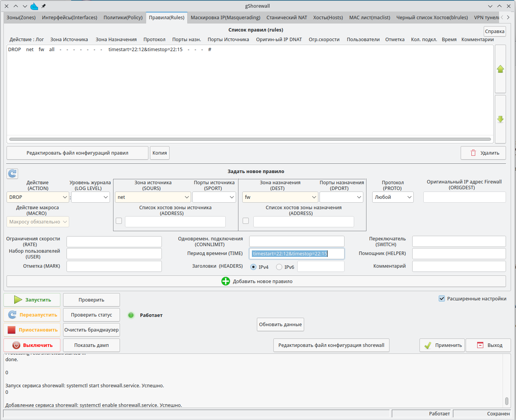Click the red power Выключить button

point(32,345)
